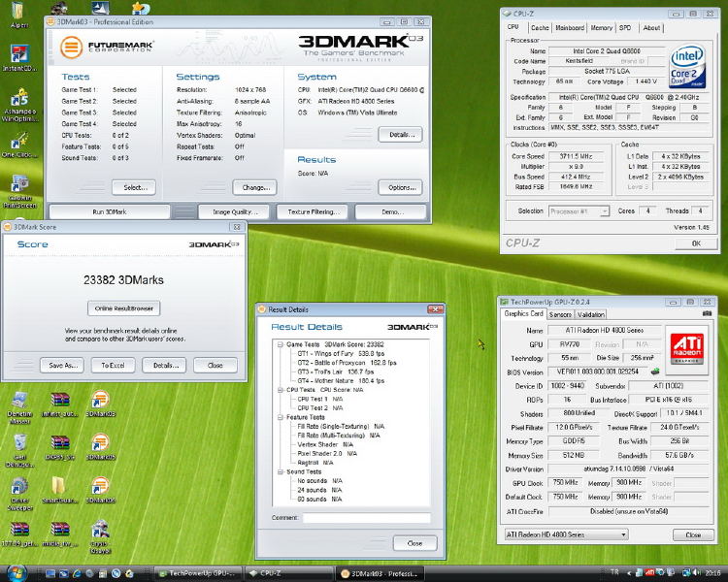Click the Intel Core 2 Quad logo
Screen dimensions: 728x582
(687, 66)
